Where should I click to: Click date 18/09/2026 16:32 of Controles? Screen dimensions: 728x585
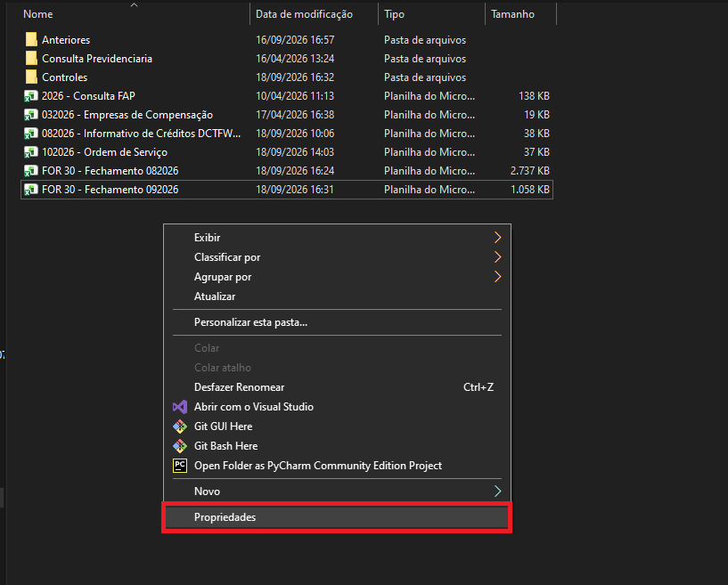pos(295,77)
